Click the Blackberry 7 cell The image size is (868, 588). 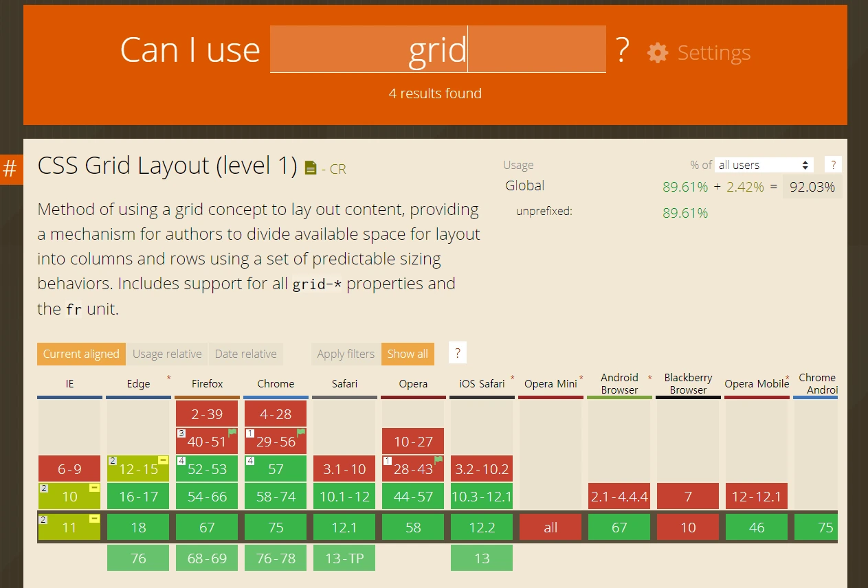pos(688,496)
